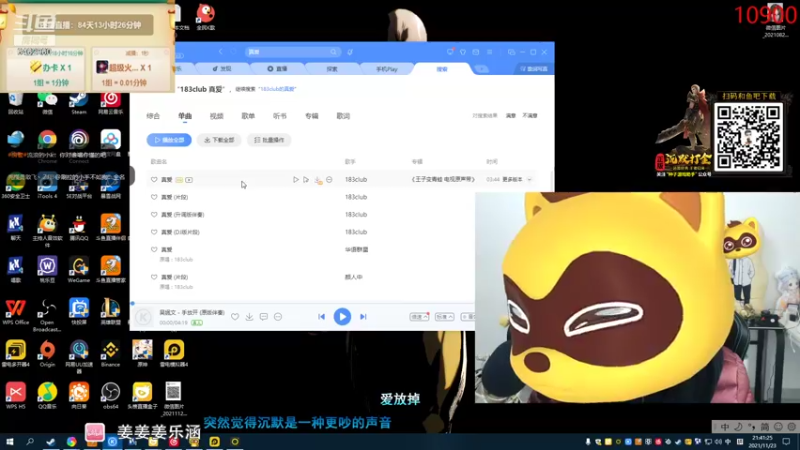800x450 pixels.
Task: Play the first 真爱 row's play icon
Action: point(295,180)
